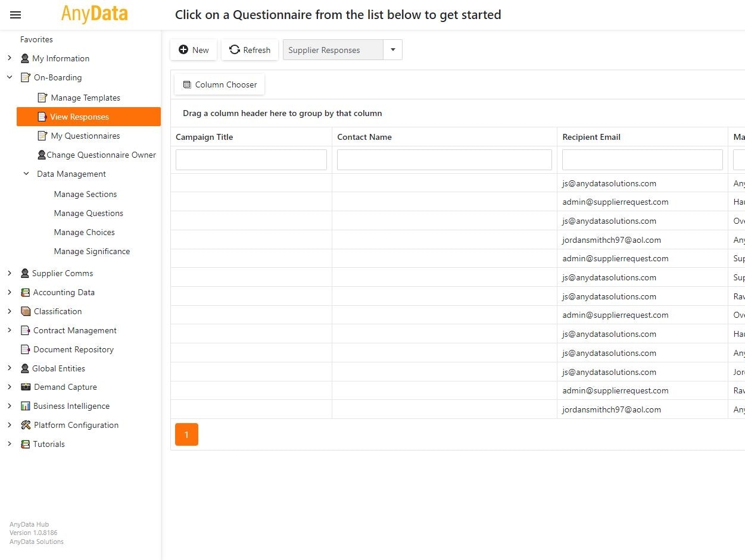
Task: Go to Manage Questions
Action: click(x=88, y=213)
